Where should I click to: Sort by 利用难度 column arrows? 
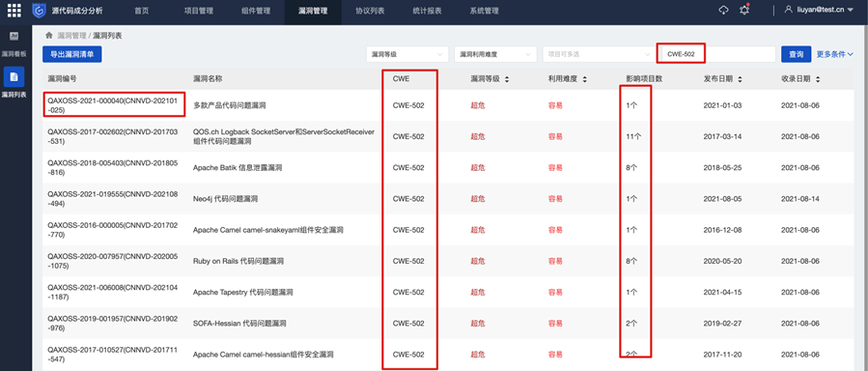point(584,80)
